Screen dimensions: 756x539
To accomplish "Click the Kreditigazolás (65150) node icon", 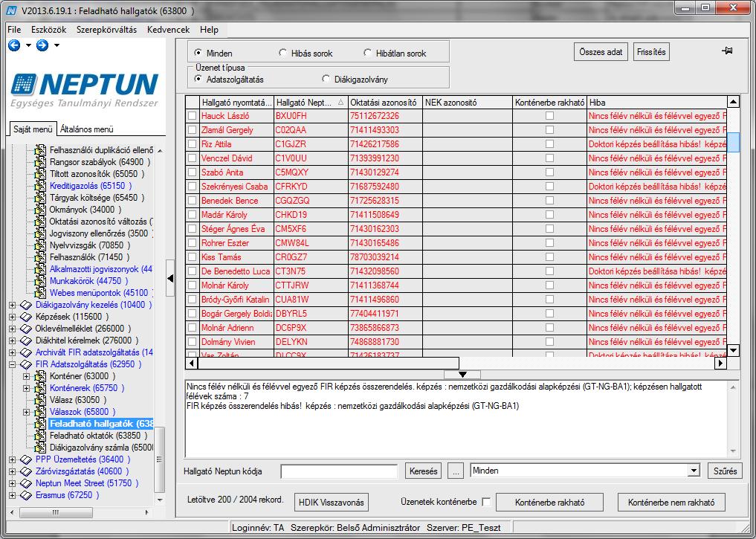I will coord(41,186).
